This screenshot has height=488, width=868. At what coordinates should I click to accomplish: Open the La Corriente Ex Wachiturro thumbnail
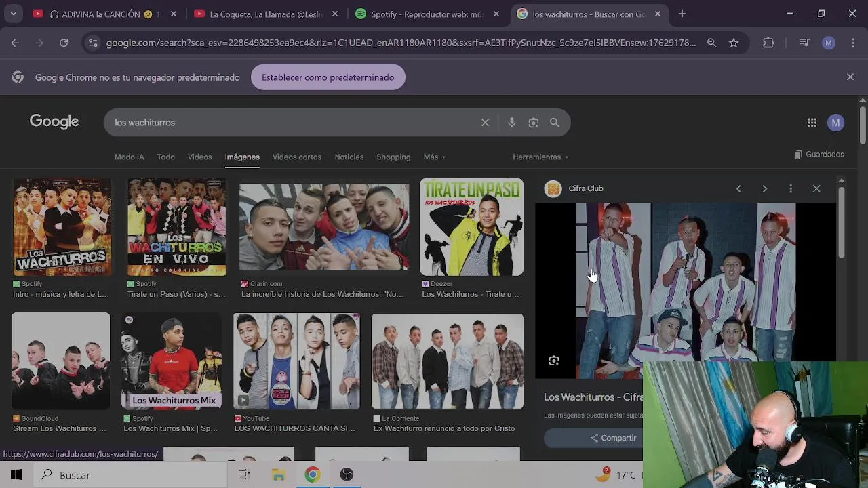pyautogui.click(x=448, y=361)
